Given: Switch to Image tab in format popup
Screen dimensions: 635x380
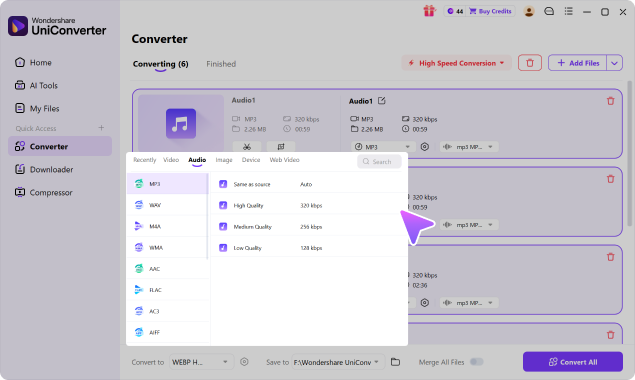Looking at the screenshot, I should tap(224, 160).
